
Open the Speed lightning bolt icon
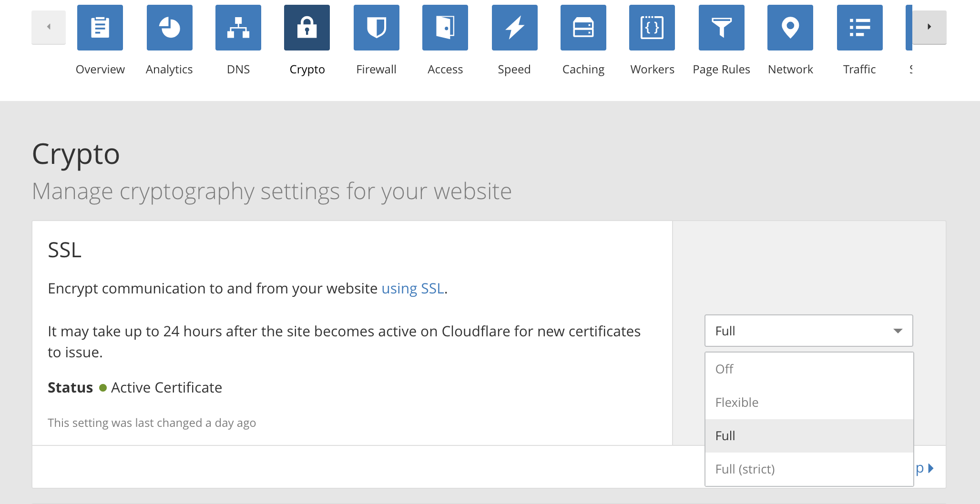click(x=514, y=28)
